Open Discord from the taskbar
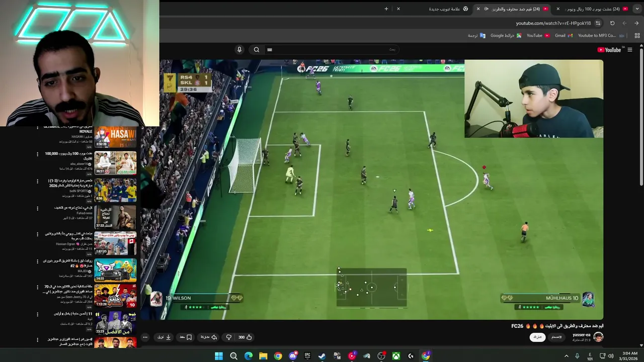644x362 pixels. pos(293,356)
